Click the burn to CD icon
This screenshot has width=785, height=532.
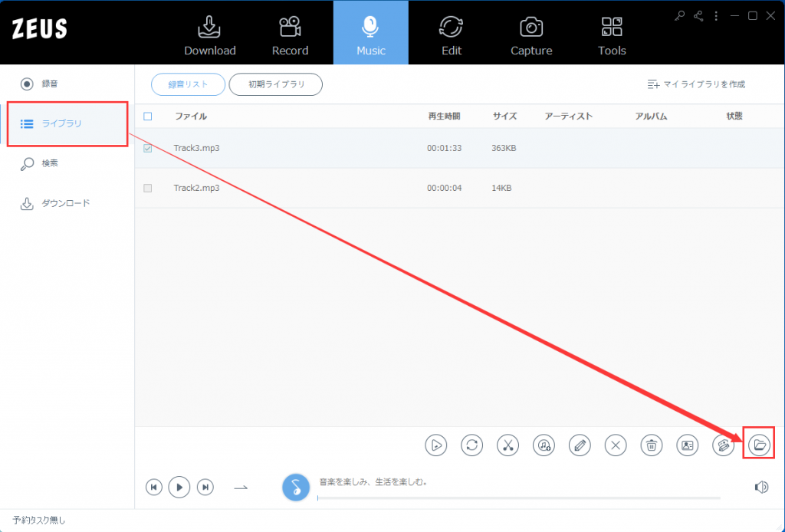click(x=722, y=445)
